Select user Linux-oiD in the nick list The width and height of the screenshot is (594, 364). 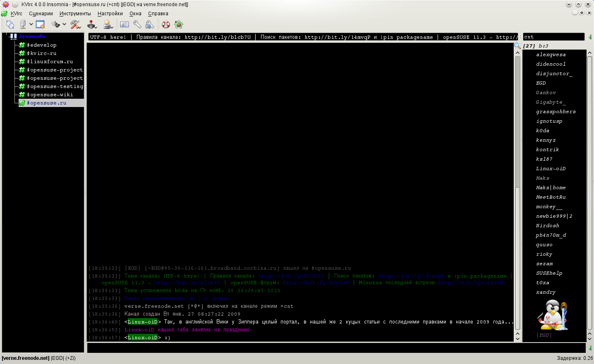[x=551, y=169]
